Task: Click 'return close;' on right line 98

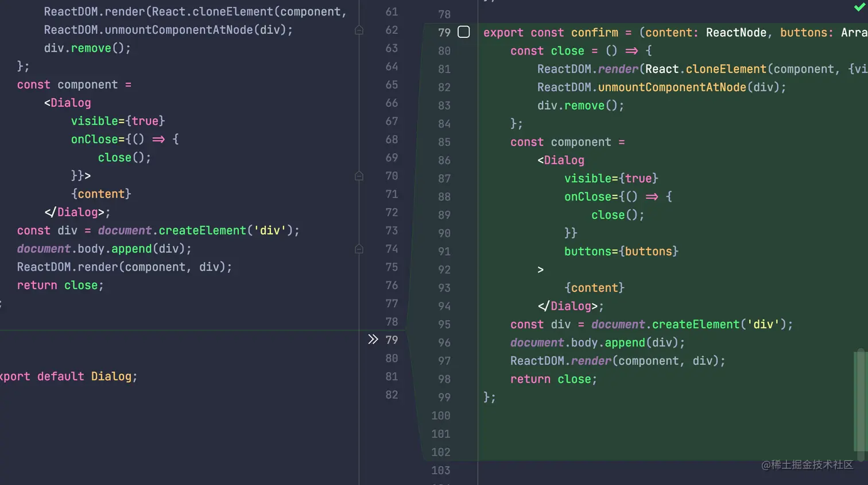Action: click(x=553, y=379)
